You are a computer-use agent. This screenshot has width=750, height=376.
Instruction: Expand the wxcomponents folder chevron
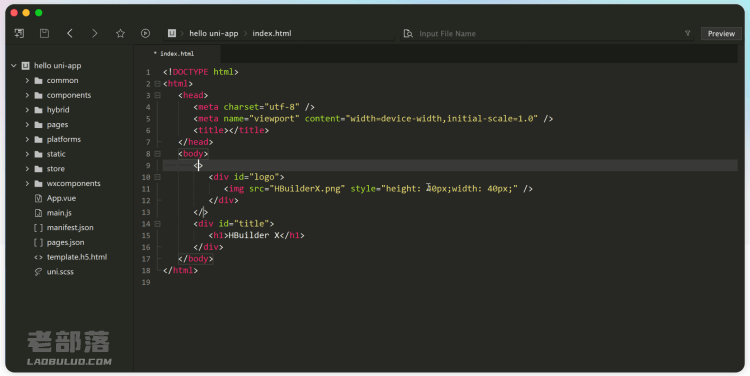click(27, 183)
